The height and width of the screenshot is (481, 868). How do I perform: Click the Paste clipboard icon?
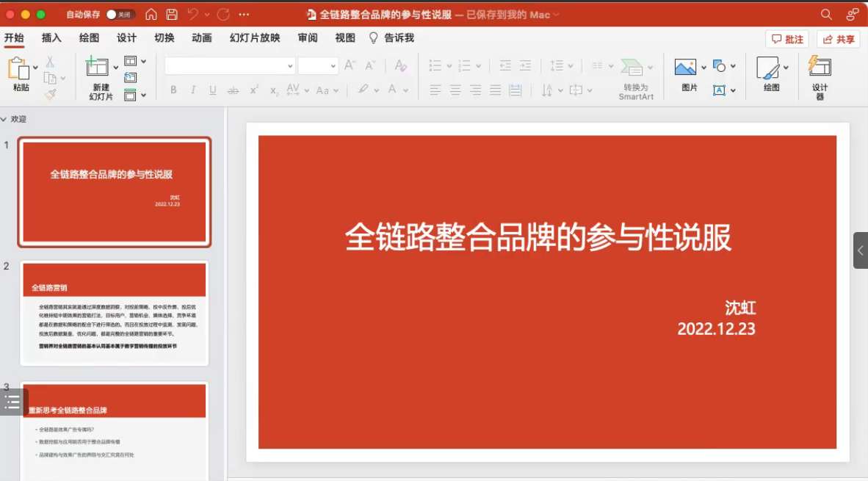[19, 68]
